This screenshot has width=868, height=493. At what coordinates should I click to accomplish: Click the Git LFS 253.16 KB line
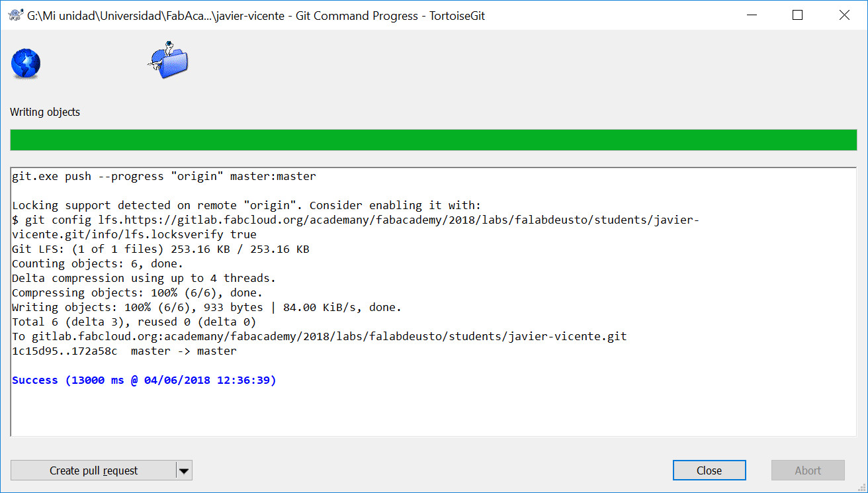pos(161,249)
